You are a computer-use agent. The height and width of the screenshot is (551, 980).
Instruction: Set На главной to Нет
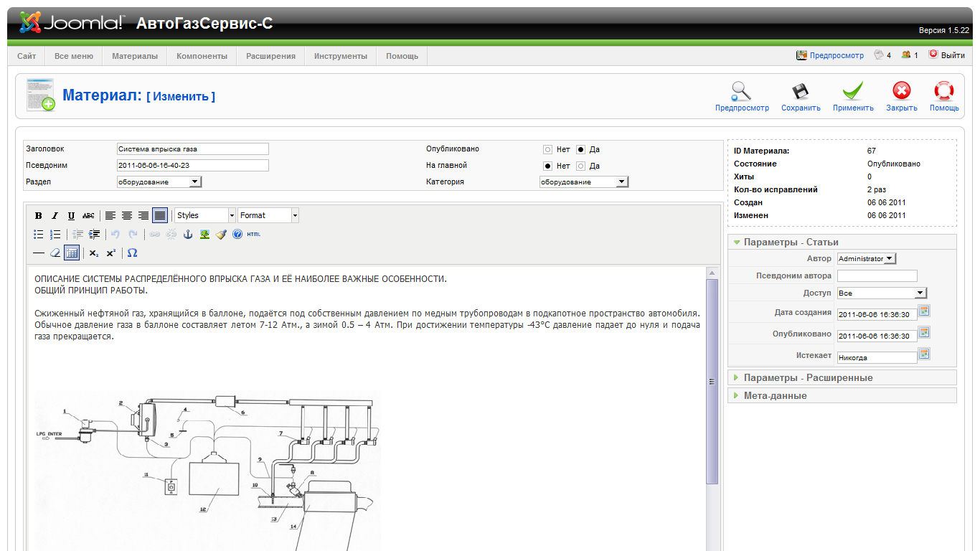(x=547, y=166)
